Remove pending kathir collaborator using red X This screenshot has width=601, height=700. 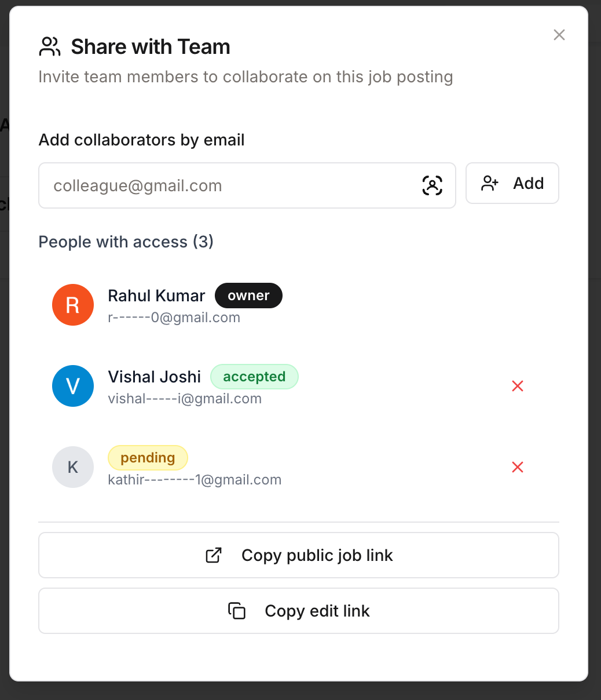coord(518,467)
